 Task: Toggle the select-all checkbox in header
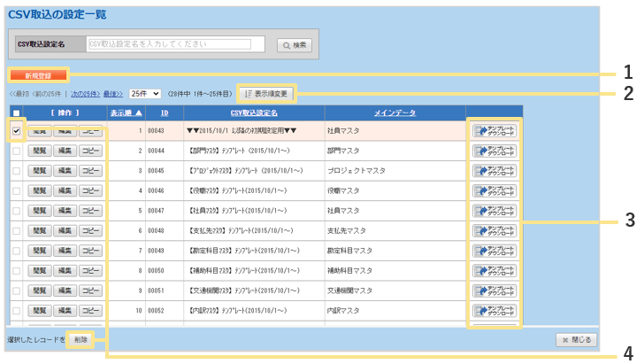click(x=16, y=113)
